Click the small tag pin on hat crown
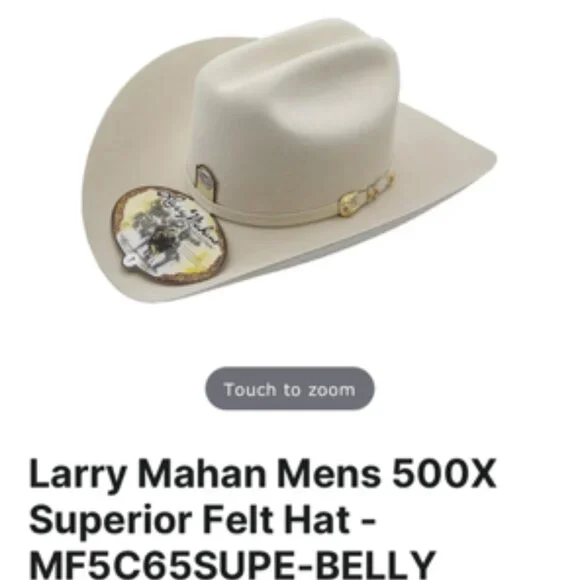This screenshot has height=580, width=580. tap(206, 183)
